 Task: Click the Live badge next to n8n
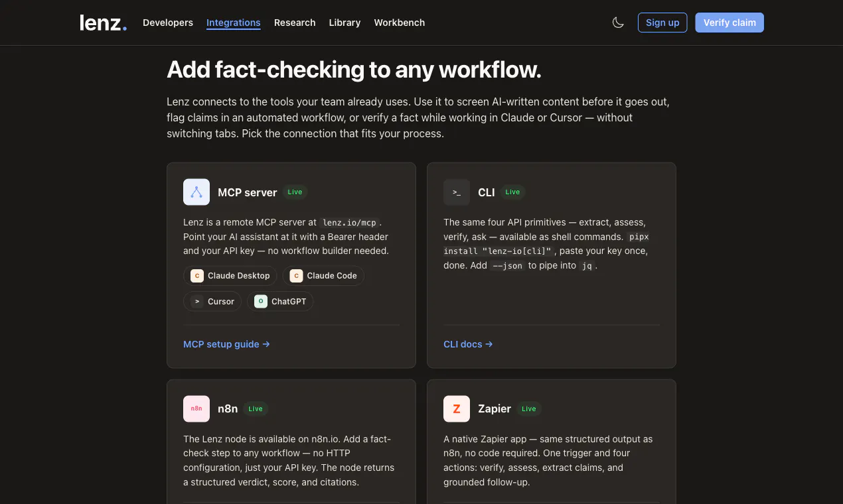[256, 409]
